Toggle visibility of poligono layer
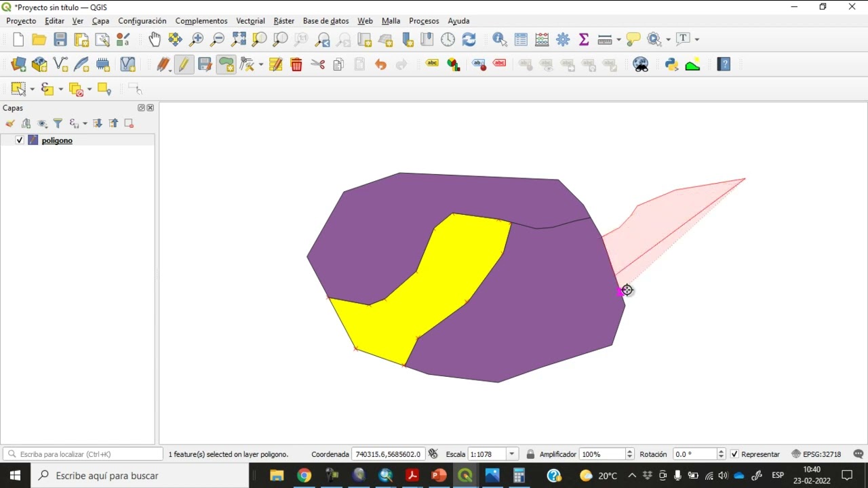The image size is (868, 488). 20,140
